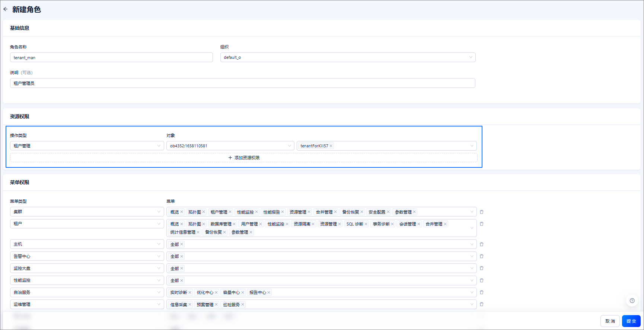
Task: Focus the 角色名称 field containing tenant_man
Action: click(x=111, y=57)
